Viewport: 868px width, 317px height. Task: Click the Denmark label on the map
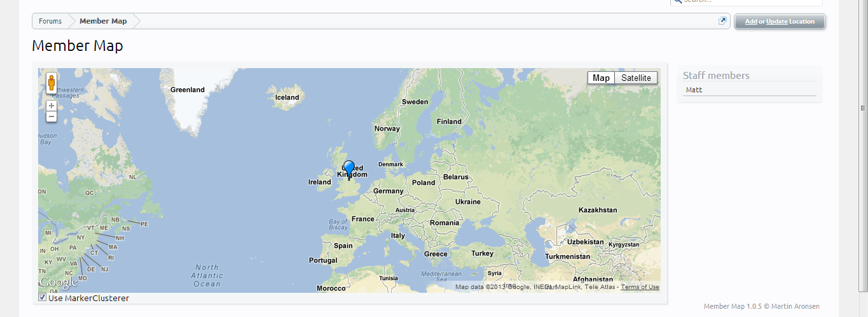click(391, 164)
